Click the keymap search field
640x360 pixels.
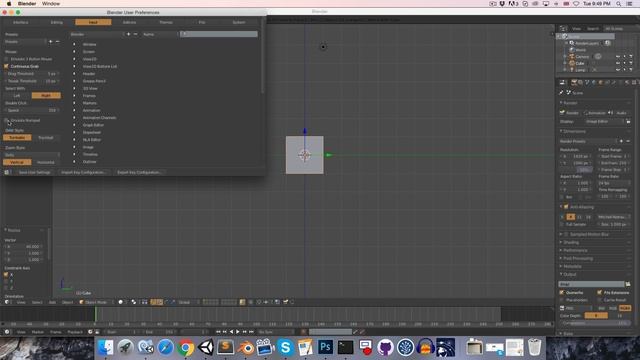[x=219, y=34]
